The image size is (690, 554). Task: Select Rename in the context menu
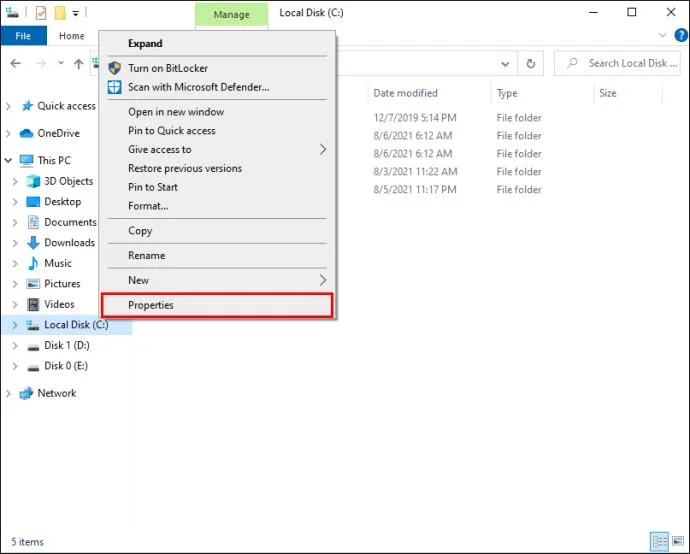218,256
